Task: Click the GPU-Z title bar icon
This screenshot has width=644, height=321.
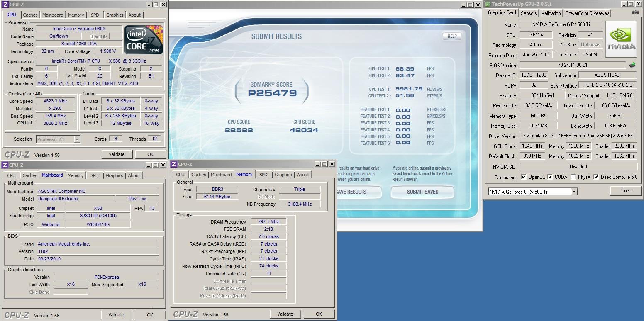Action: [x=488, y=4]
